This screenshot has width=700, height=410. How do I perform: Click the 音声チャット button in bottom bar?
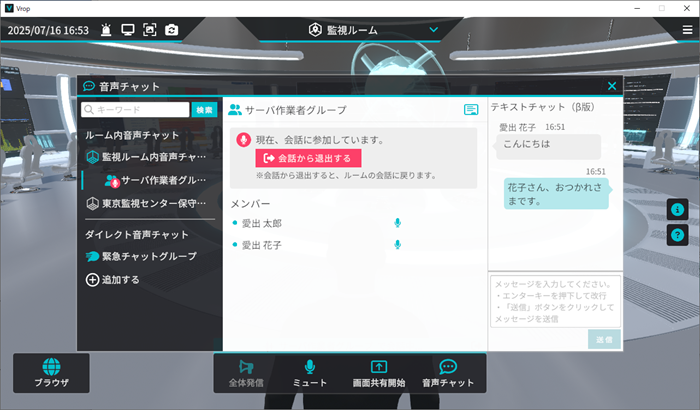pyautogui.click(x=448, y=374)
